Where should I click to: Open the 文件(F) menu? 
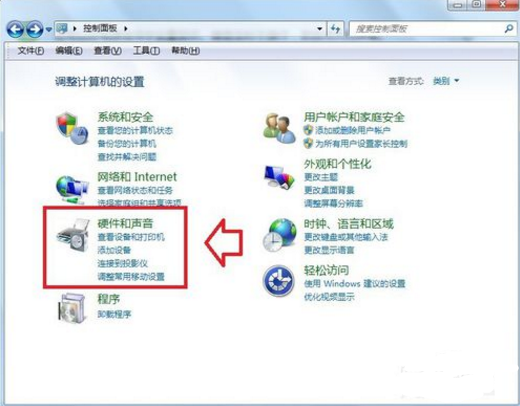[x=31, y=51]
